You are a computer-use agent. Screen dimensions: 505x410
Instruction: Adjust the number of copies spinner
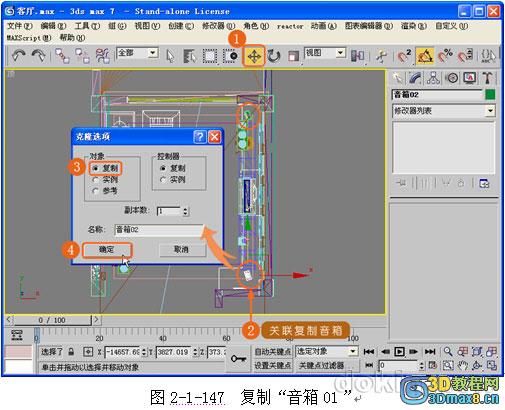click(x=186, y=211)
